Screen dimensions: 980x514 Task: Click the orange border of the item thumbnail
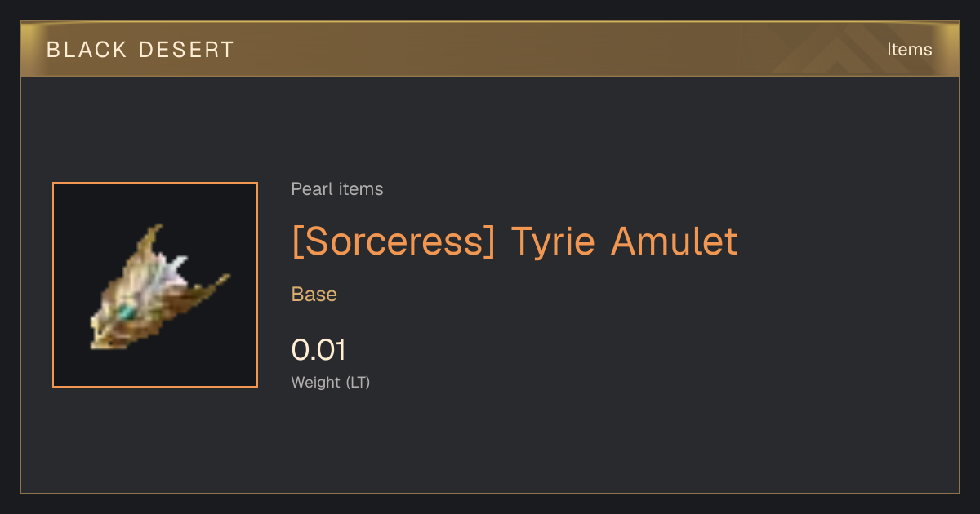[53, 285]
